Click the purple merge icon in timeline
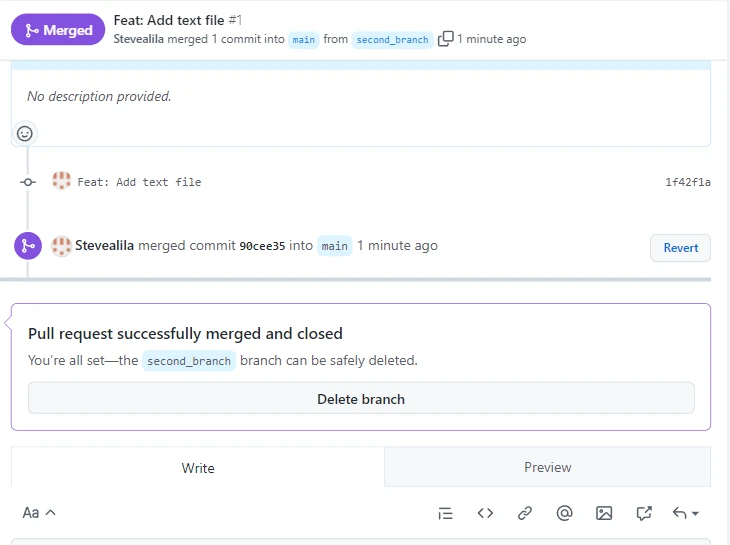The image size is (730, 545). (x=27, y=246)
